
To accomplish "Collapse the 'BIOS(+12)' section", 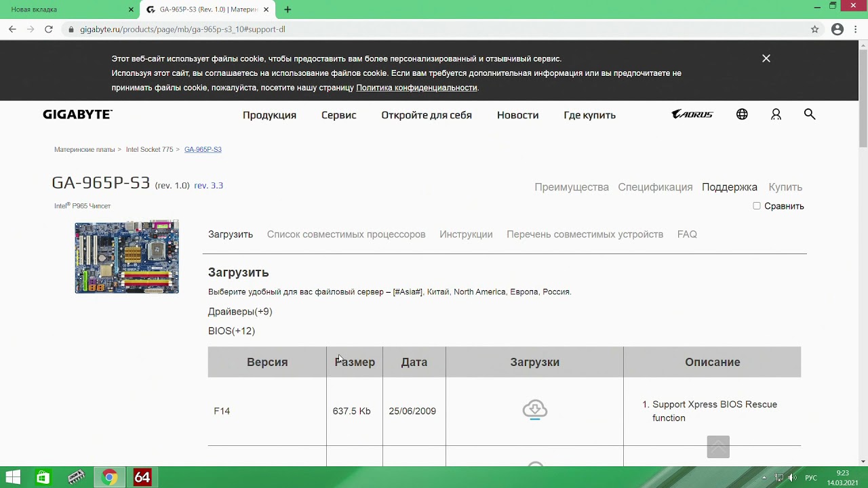I will [x=231, y=331].
